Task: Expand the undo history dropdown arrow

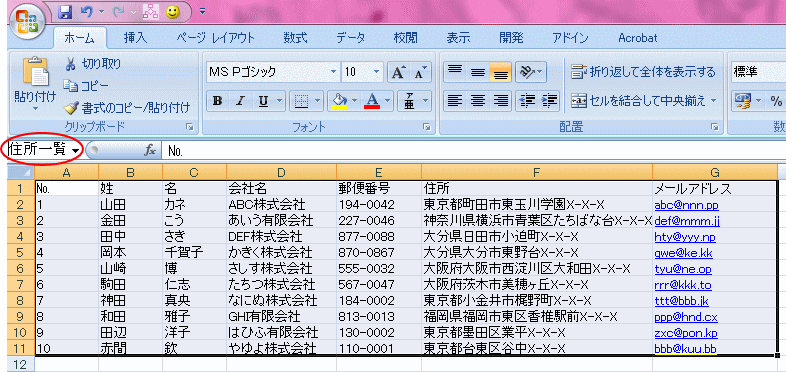Action: coord(102,12)
